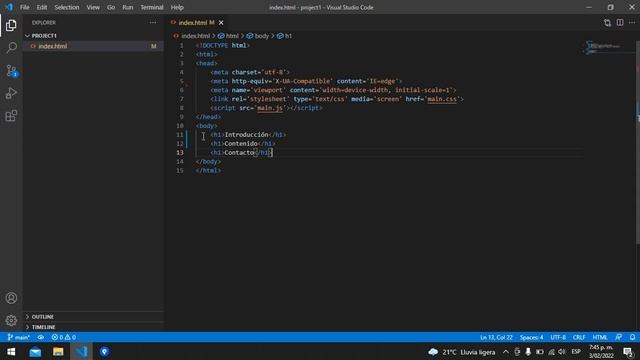Change line endings via CRLF indicator
640x360 pixels.
pos(579,337)
